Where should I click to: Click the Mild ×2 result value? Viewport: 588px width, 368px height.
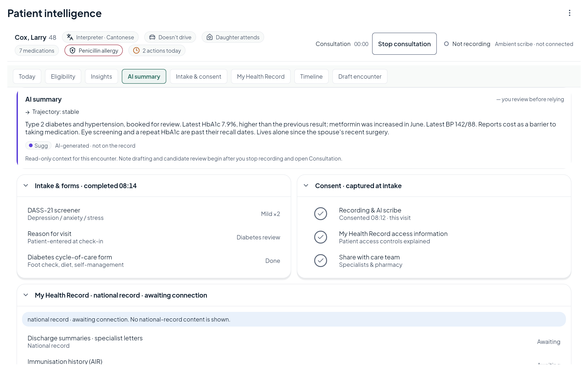pyautogui.click(x=270, y=214)
